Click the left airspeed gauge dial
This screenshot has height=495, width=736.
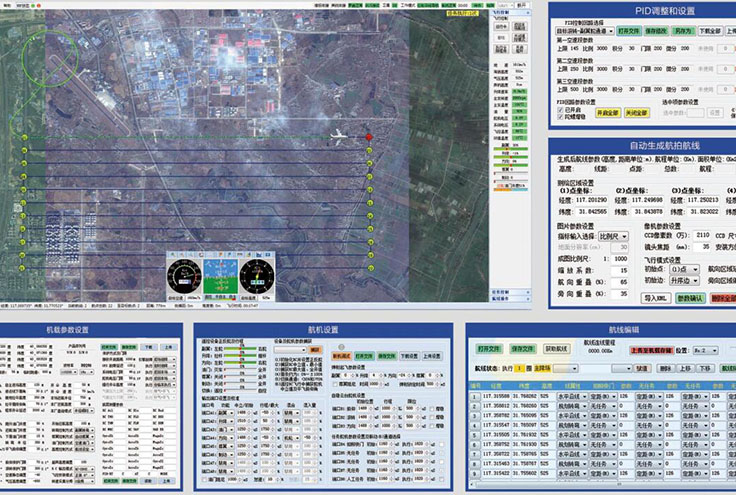click(184, 275)
